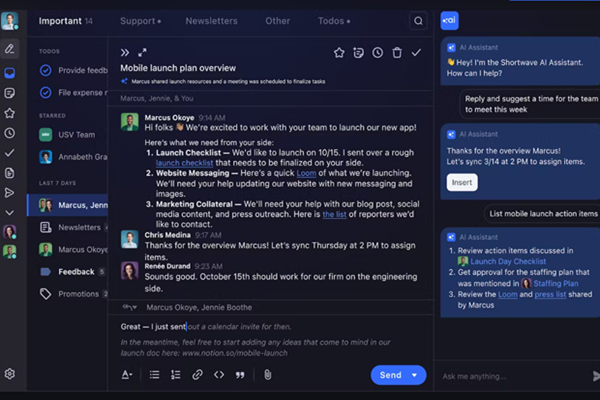This screenshot has width=600, height=400.
Task: Open the Promotions label row
Action: click(68, 294)
